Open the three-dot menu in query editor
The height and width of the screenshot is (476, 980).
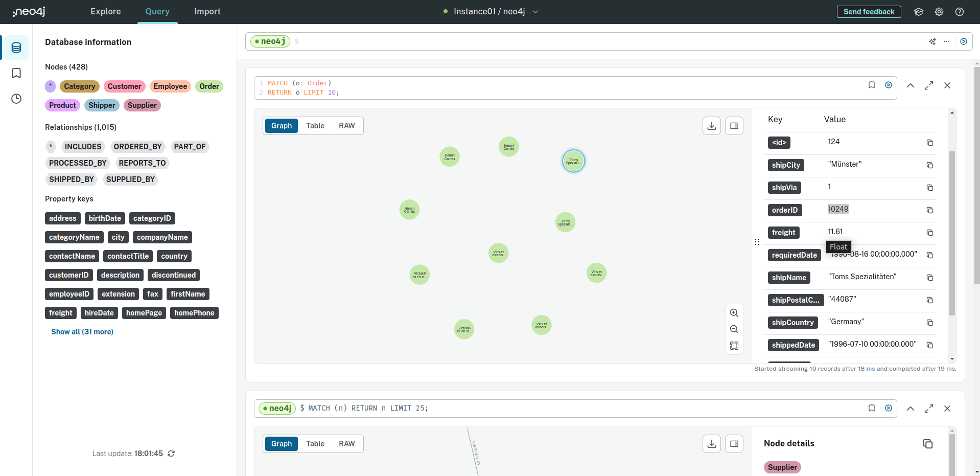(947, 41)
